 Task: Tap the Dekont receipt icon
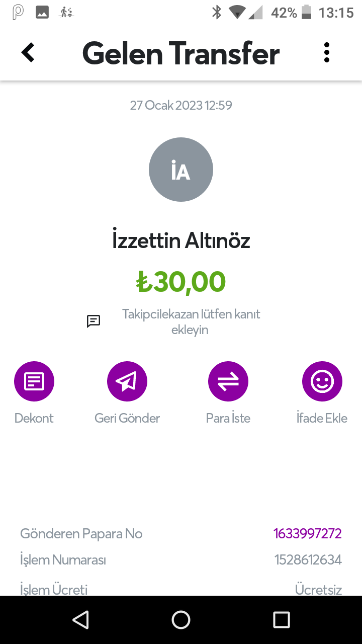[x=34, y=381]
